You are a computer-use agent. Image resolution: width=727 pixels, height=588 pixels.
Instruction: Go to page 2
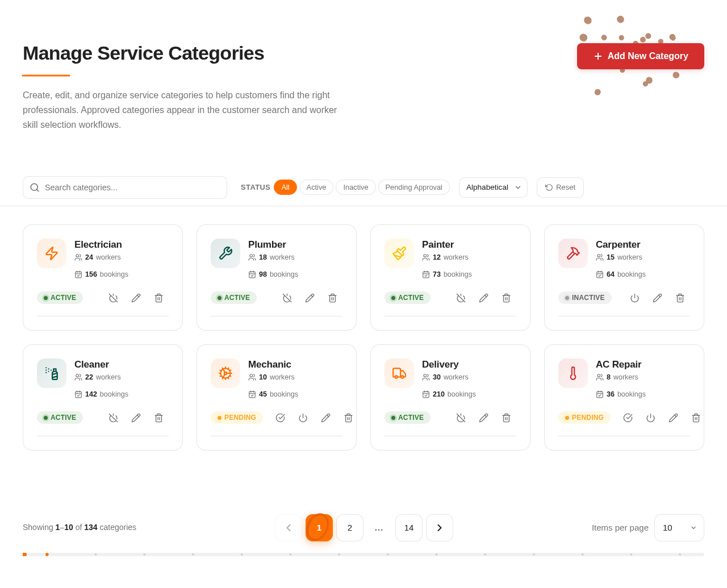coord(350,528)
